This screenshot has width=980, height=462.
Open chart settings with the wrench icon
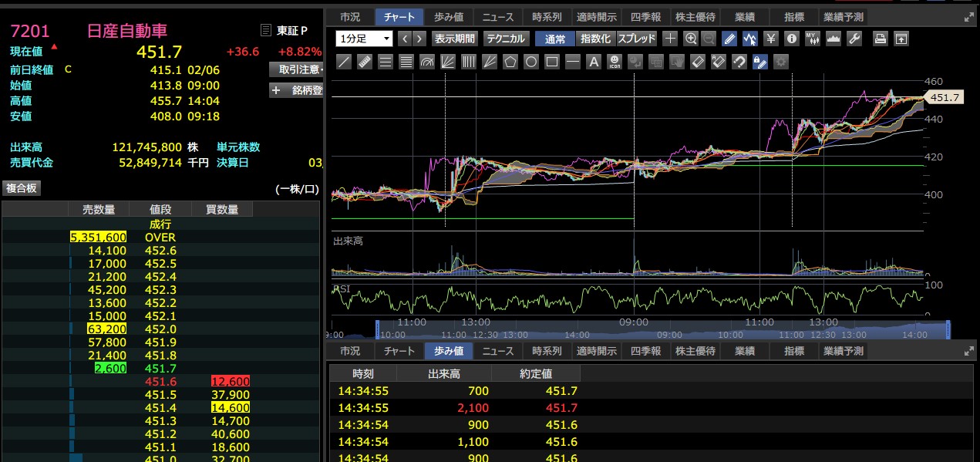pyautogui.click(x=854, y=39)
